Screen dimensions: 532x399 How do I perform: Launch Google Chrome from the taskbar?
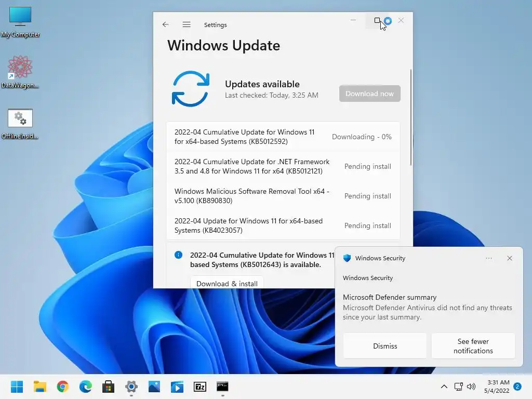pyautogui.click(x=63, y=387)
